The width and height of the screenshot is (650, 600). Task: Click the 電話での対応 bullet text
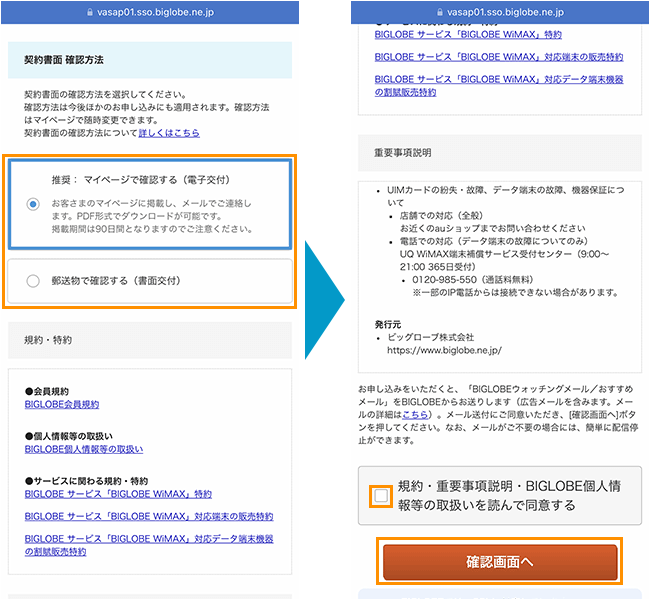pyautogui.click(x=494, y=241)
